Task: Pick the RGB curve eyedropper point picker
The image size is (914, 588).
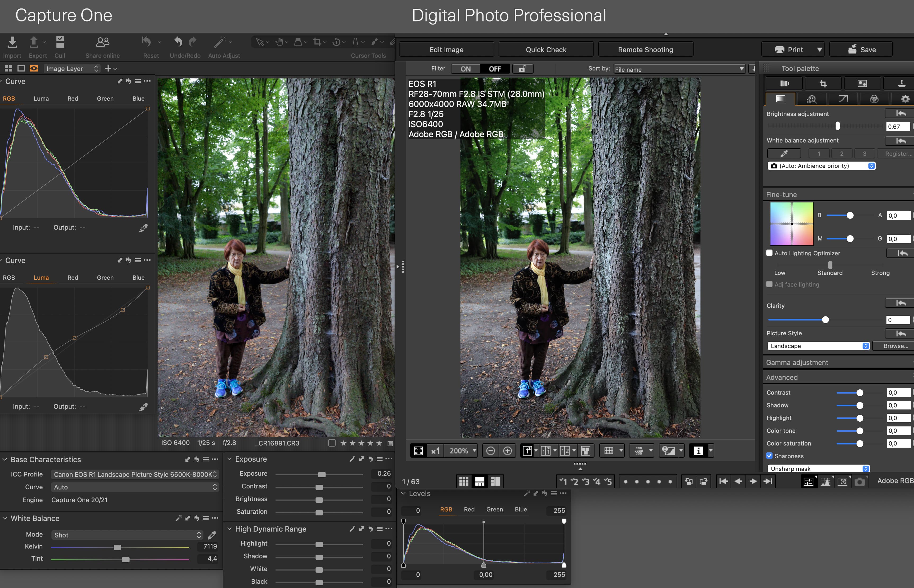Action: (144, 228)
